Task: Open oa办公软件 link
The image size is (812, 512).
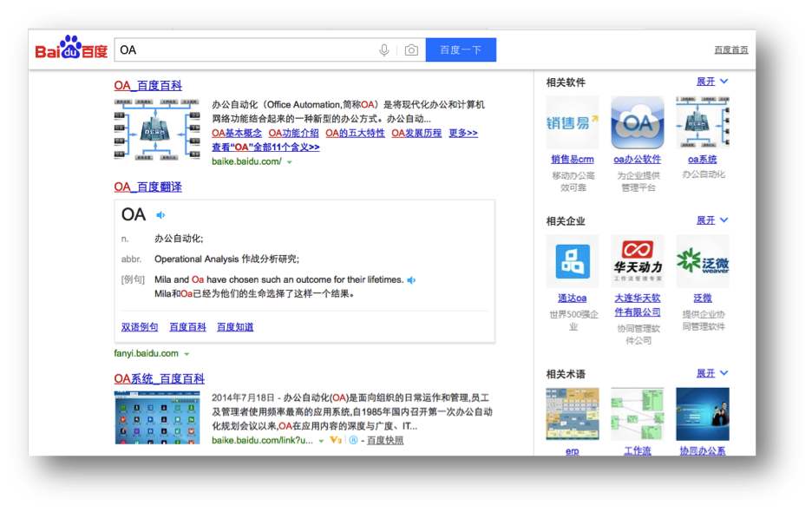Action: 638,160
